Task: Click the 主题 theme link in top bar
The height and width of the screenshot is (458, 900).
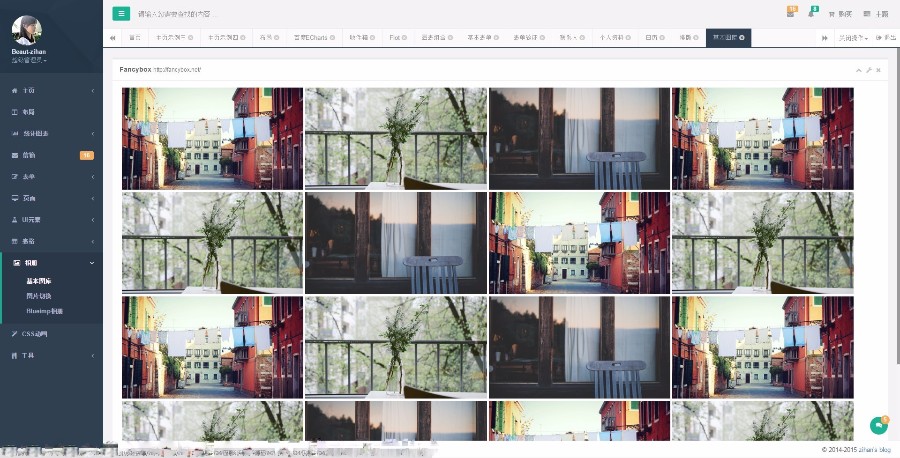Action: point(876,14)
